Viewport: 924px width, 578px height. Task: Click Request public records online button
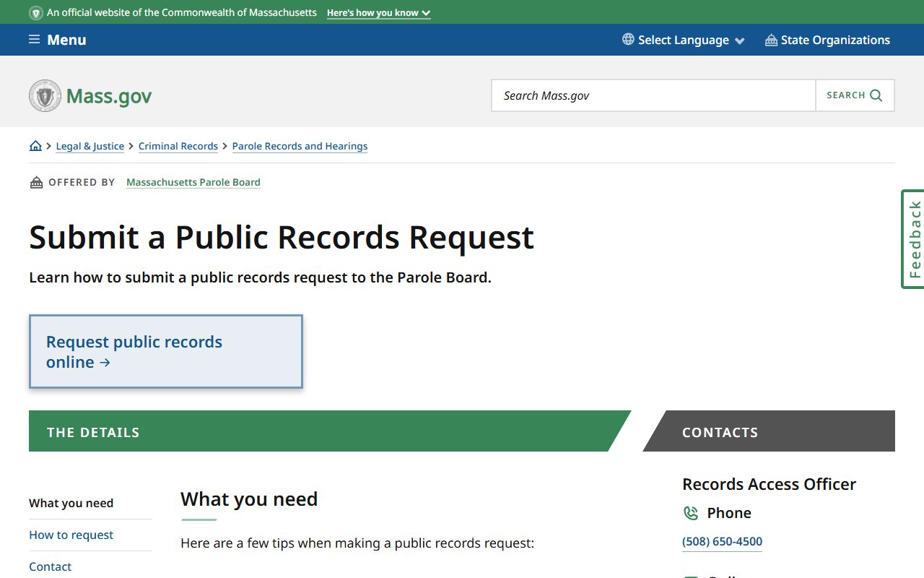pyautogui.click(x=166, y=352)
